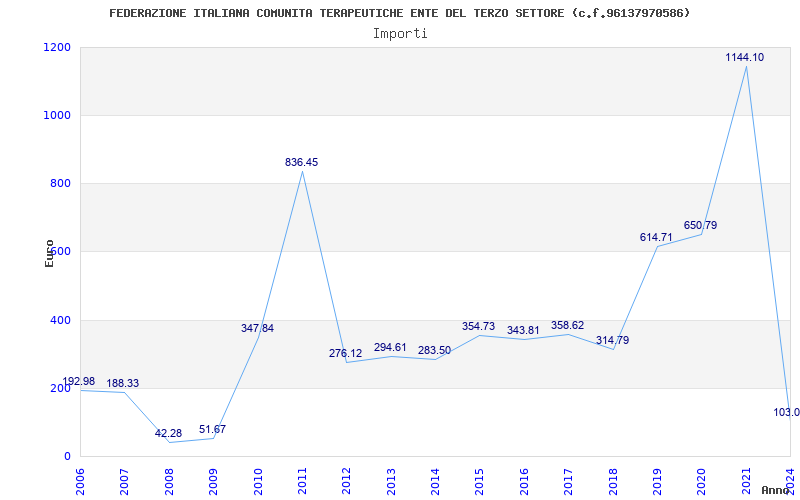Image resolution: width=800 pixels, height=500 pixels.
Task: Select the 650.79 data label
Action: pyautogui.click(x=700, y=226)
